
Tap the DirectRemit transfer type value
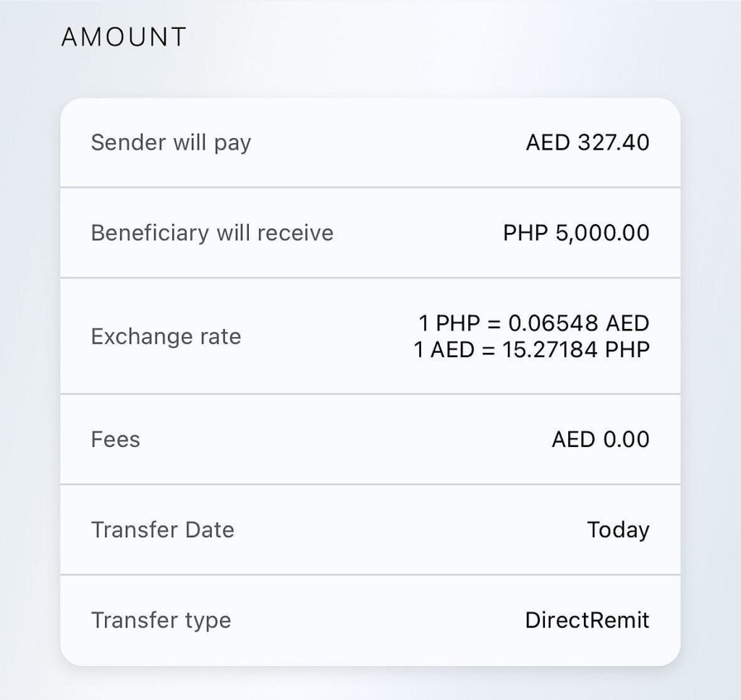click(587, 620)
